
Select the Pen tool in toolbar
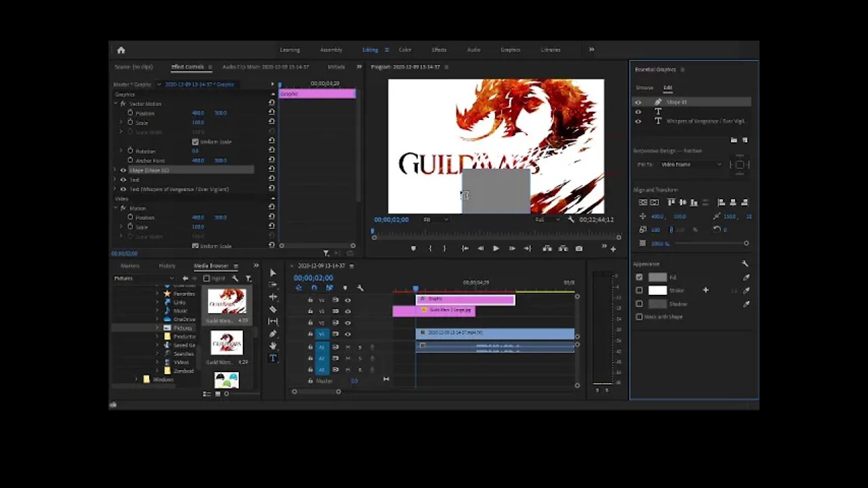pyautogui.click(x=273, y=333)
